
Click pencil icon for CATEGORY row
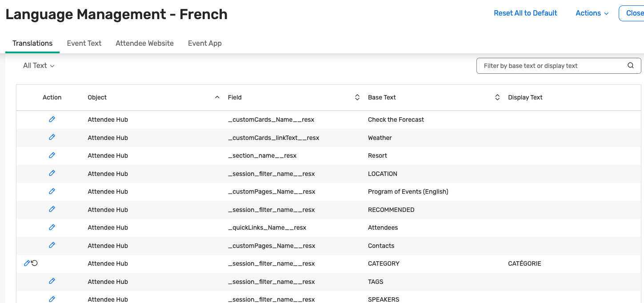(x=27, y=263)
